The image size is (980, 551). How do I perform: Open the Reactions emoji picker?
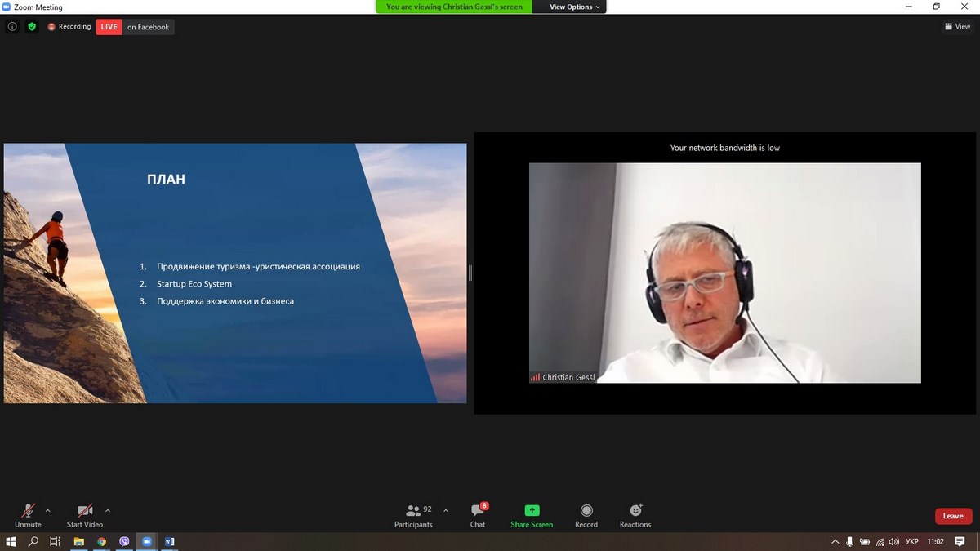point(635,514)
